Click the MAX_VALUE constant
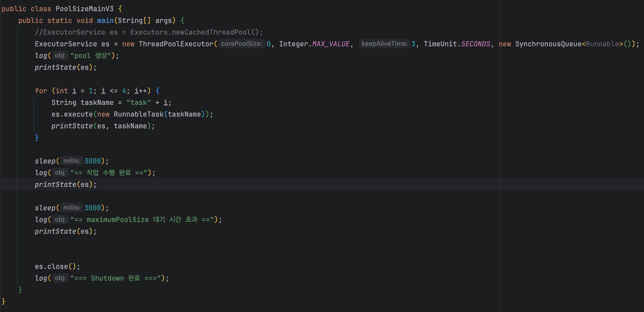The width and height of the screenshot is (644, 312). (x=331, y=44)
